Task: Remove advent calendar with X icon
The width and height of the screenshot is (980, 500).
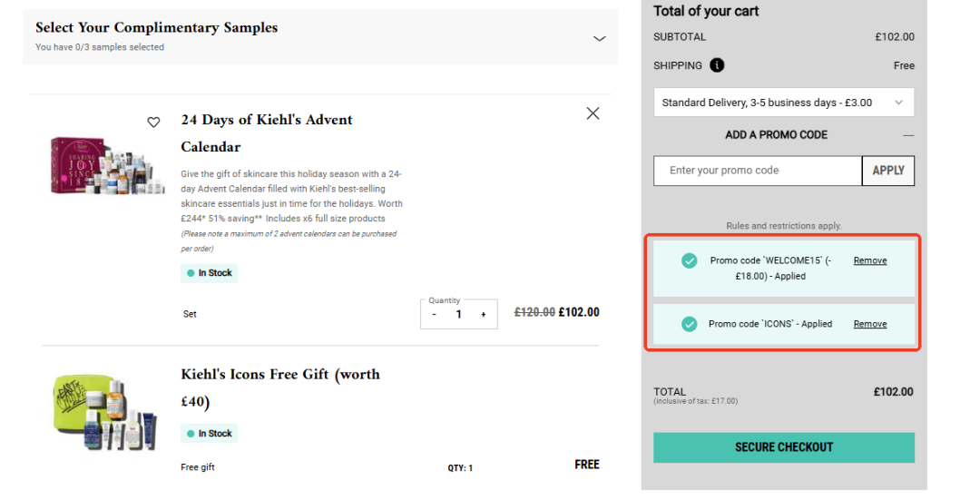Action: click(x=593, y=113)
